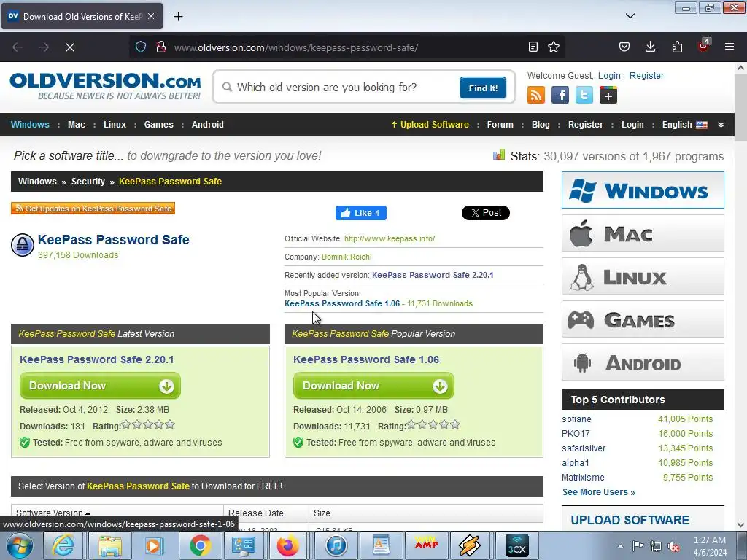Close the Download Old Versions tab
The height and width of the screenshot is (560, 747).
click(x=151, y=16)
